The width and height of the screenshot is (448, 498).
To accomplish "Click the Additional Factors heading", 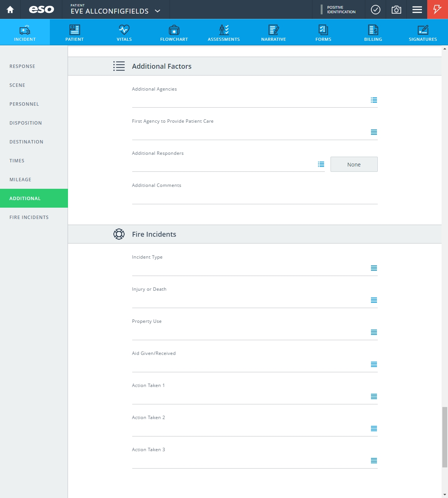I will point(162,66).
